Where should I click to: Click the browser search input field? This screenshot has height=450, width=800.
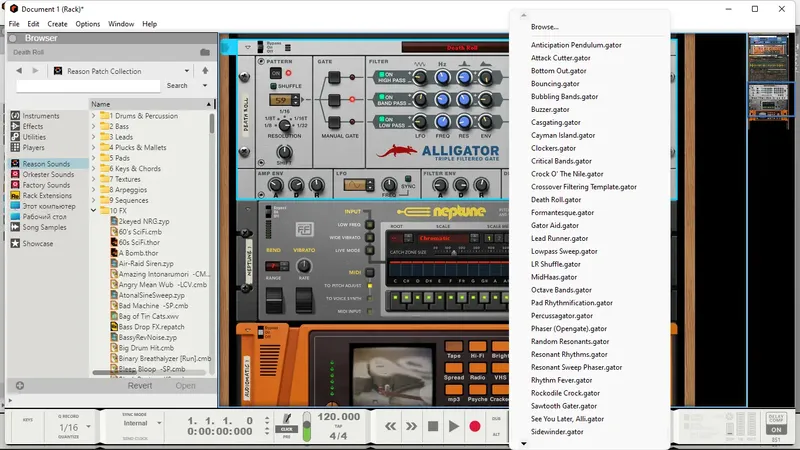tap(88, 86)
